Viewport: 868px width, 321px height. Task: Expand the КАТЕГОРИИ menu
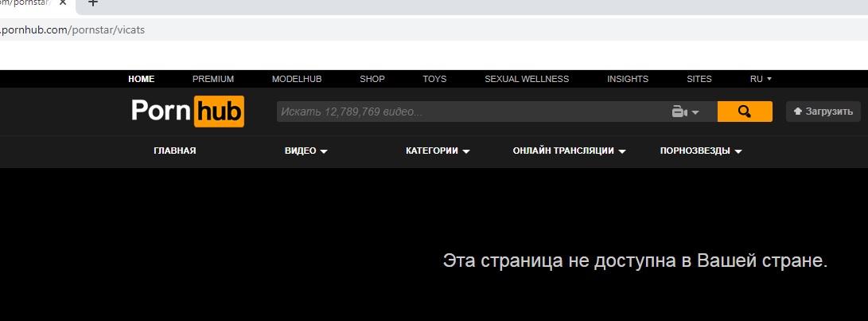438,151
